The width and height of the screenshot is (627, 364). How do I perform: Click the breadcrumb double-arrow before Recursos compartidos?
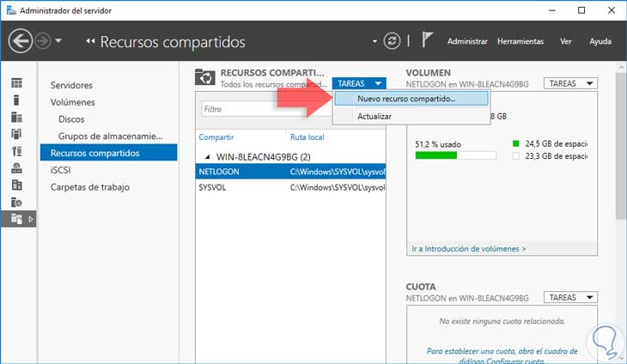pyautogui.click(x=90, y=40)
